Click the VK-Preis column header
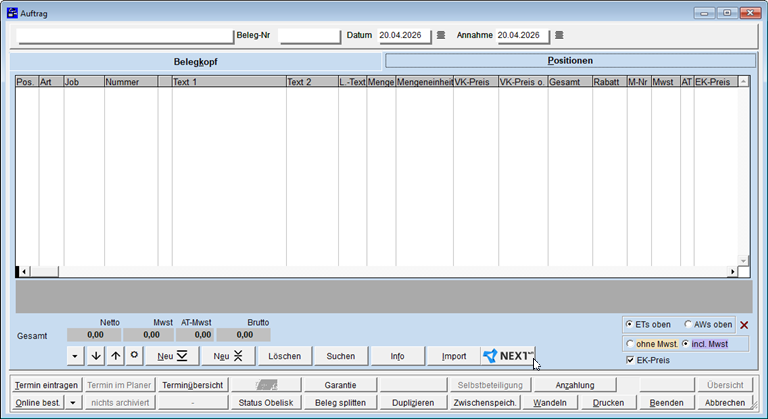The height and width of the screenshot is (419, 768). [476, 82]
